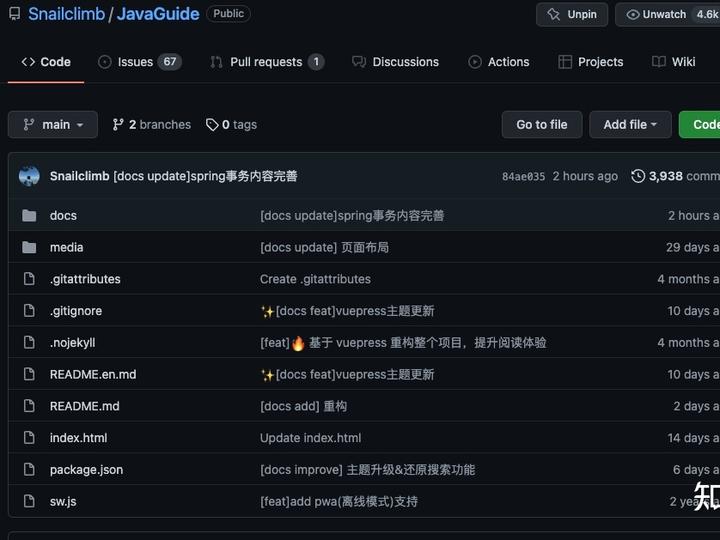The width and height of the screenshot is (720, 540).
Task: Open the 'Create .gitattributes' commit message
Action: point(315,279)
